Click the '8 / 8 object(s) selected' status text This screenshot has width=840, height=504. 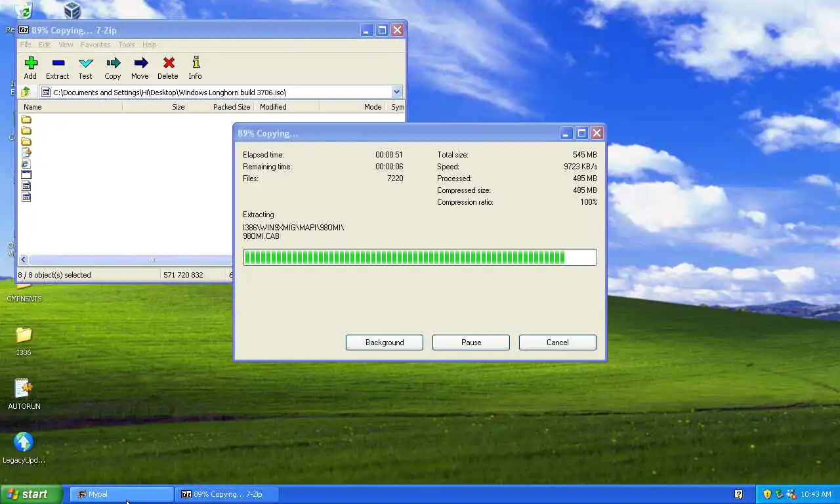54,275
